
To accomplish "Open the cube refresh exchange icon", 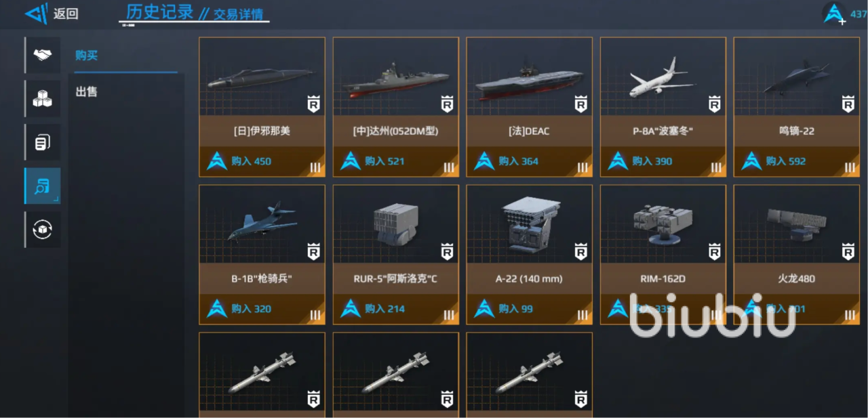I will coord(43,230).
